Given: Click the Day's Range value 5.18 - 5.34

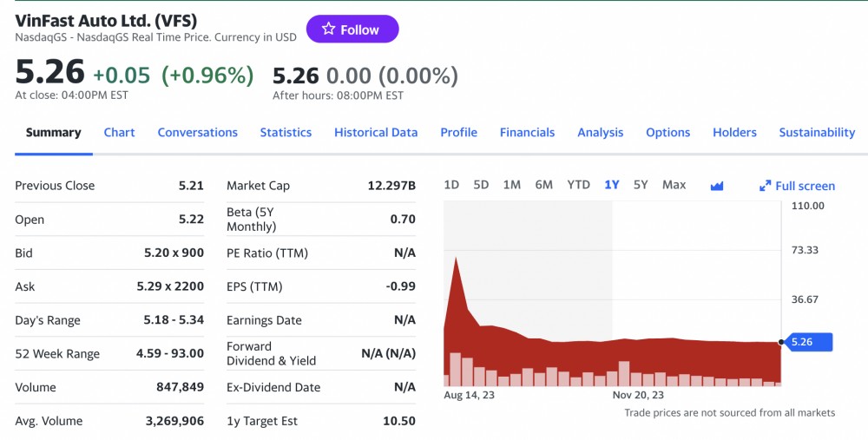Looking at the screenshot, I should coord(174,320).
